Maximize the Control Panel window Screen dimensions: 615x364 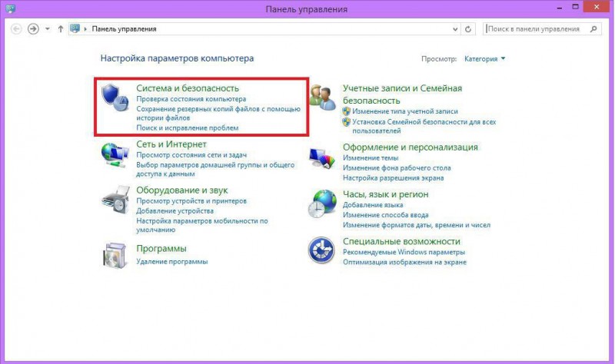coord(575,7)
